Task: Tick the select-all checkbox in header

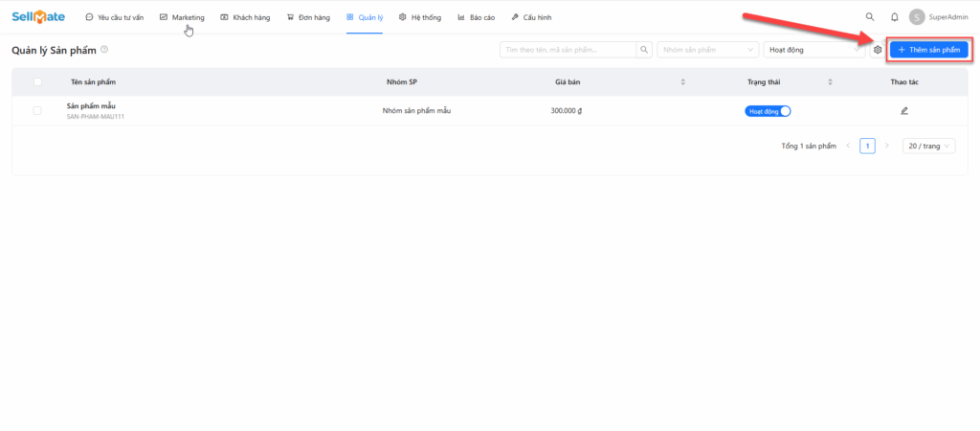Action: pos(37,82)
